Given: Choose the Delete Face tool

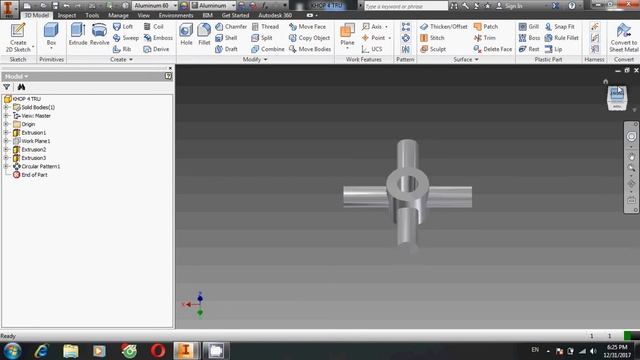Looking at the screenshot, I should coord(493,49).
